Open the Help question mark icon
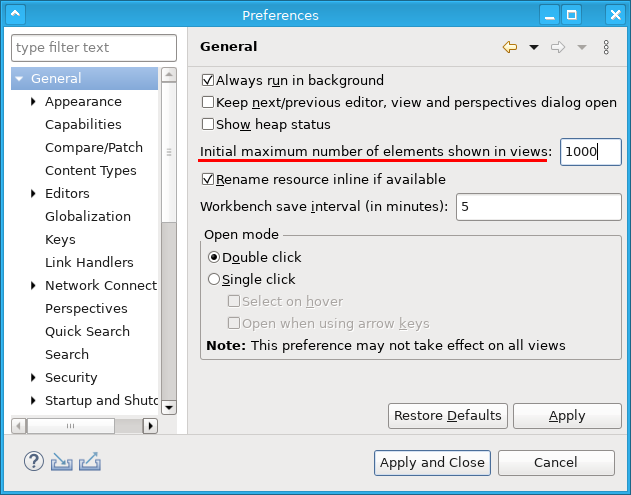 (x=34, y=461)
